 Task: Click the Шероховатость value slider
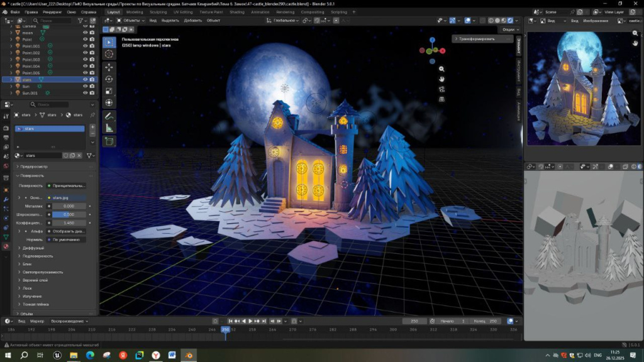(x=69, y=214)
